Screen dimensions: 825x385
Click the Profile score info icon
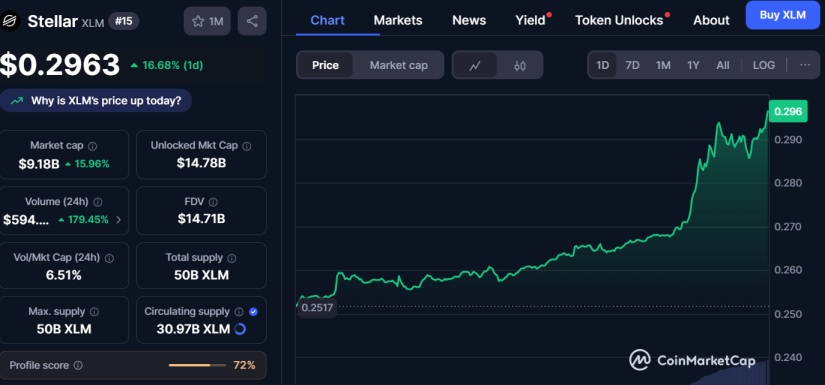tap(78, 365)
